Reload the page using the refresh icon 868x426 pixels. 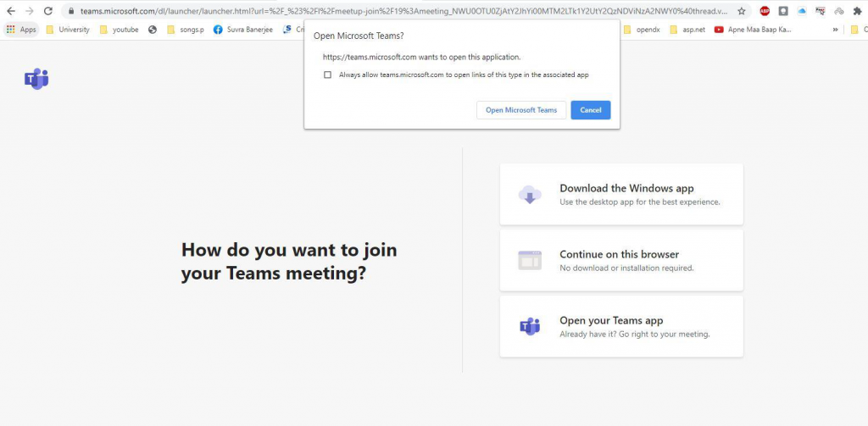point(47,11)
